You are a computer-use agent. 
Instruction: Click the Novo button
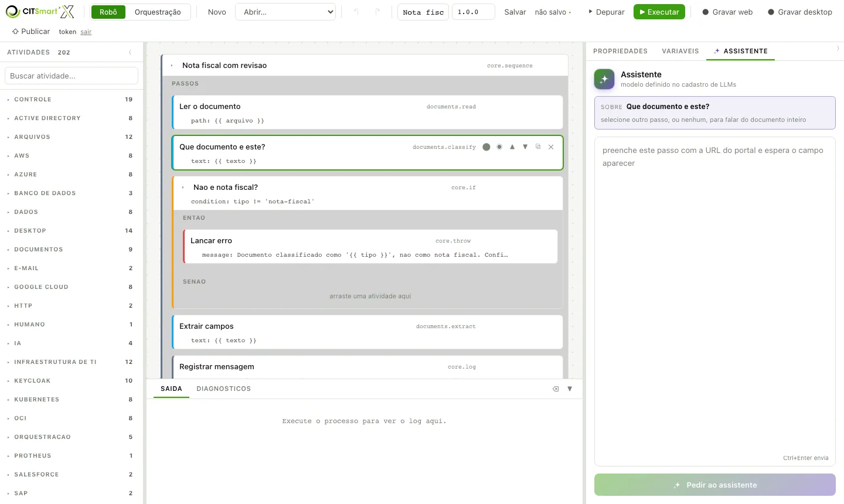217,12
